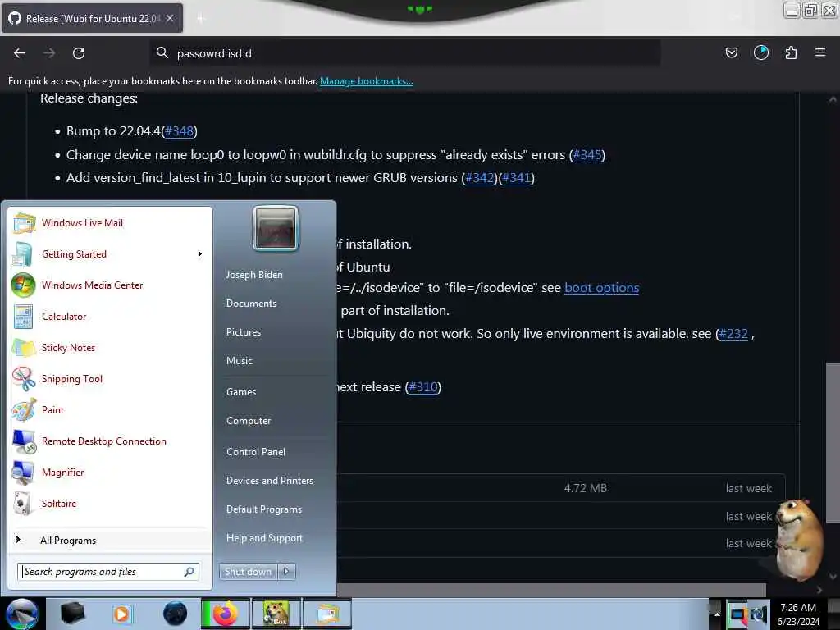The width and height of the screenshot is (840, 630).
Task: Click the Getting Started icon
Action: [x=22, y=254]
